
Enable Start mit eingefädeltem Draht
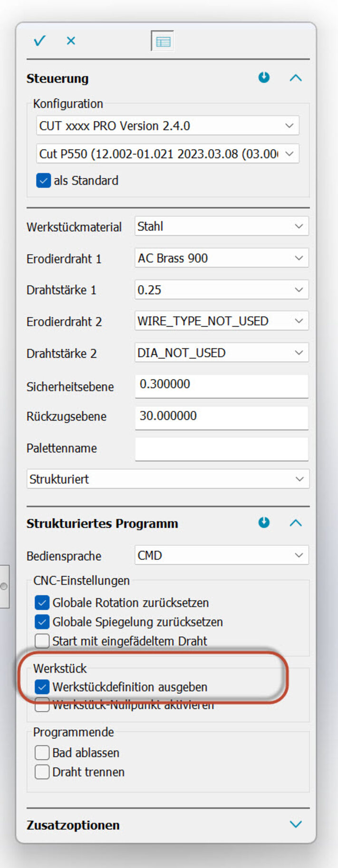(42, 641)
